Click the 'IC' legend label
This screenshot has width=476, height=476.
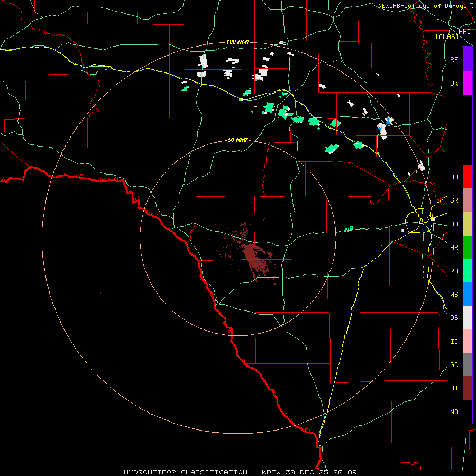454,341
